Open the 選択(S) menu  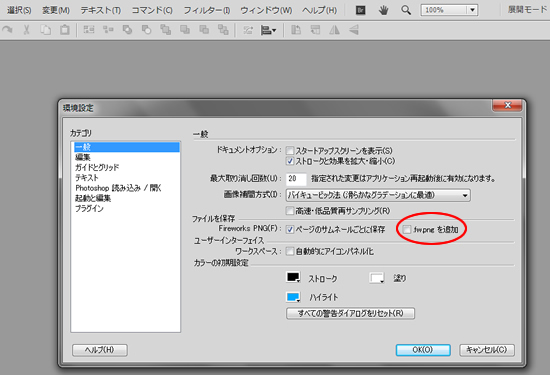tap(19, 10)
